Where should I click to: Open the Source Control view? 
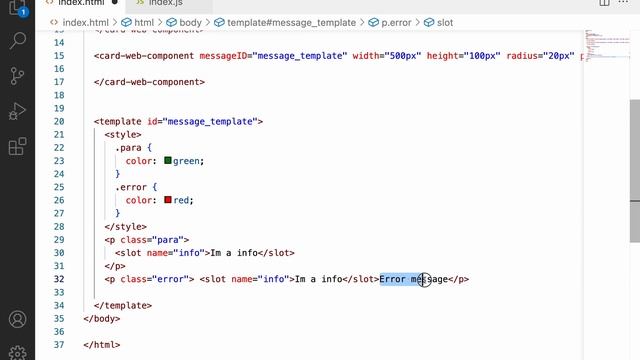(x=17, y=76)
